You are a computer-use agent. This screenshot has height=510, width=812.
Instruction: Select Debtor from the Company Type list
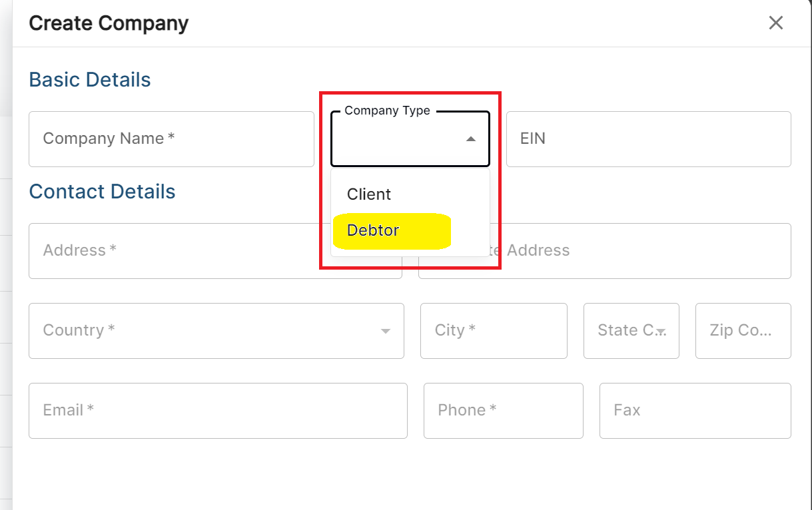click(x=373, y=230)
